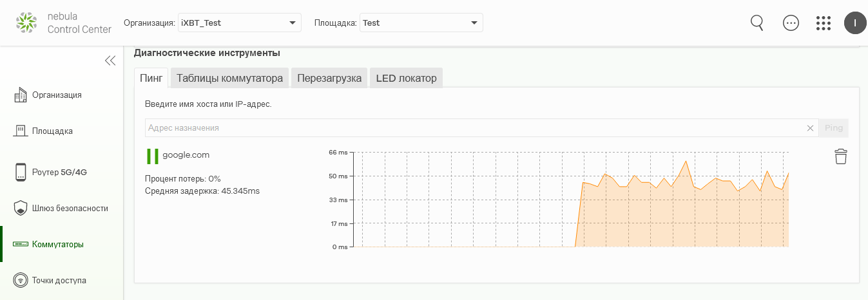Collapse the left sidebar
The width and height of the screenshot is (868, 300).
[x=110, y=61]
